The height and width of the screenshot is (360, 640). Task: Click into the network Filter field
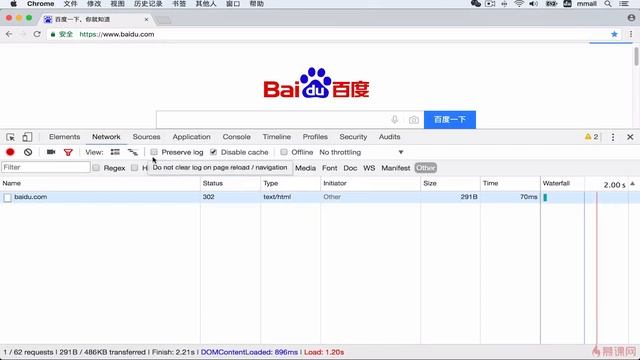tap(46, 167)
